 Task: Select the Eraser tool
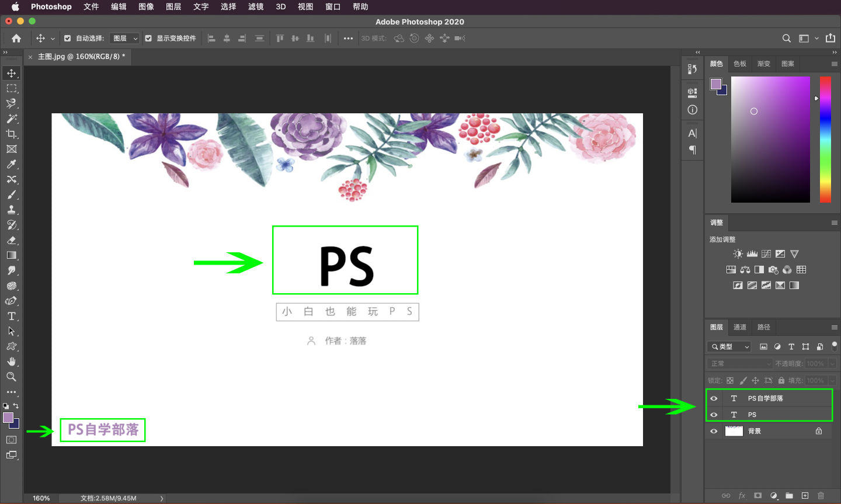(11, 240)
